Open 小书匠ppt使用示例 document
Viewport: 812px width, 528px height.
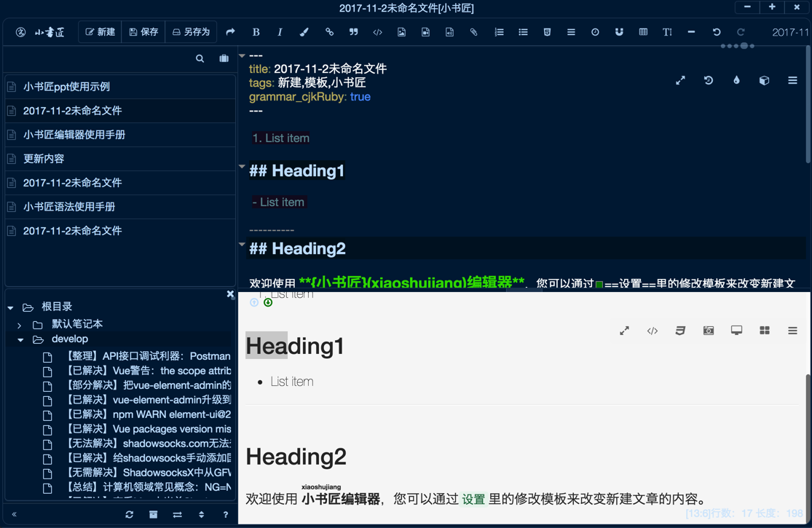tap(120, 87)
